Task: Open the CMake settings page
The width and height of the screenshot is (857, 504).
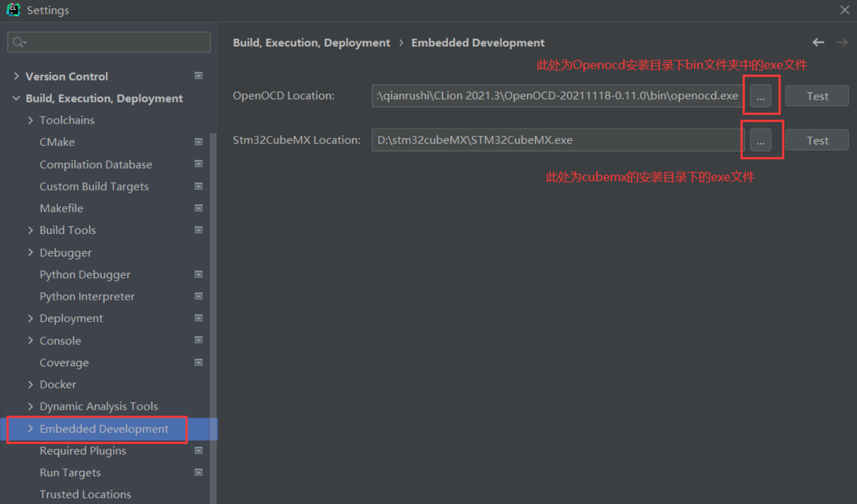Action: tap(57, 142)
